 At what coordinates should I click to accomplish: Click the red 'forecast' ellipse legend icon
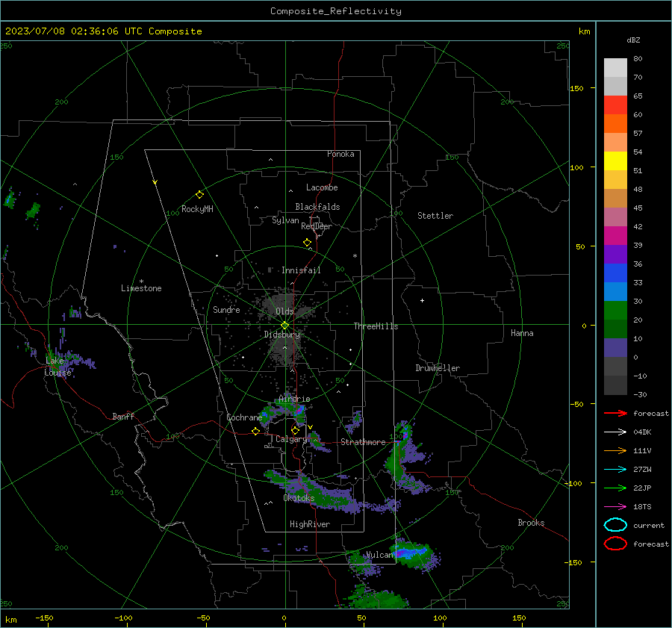click(615, 544)
